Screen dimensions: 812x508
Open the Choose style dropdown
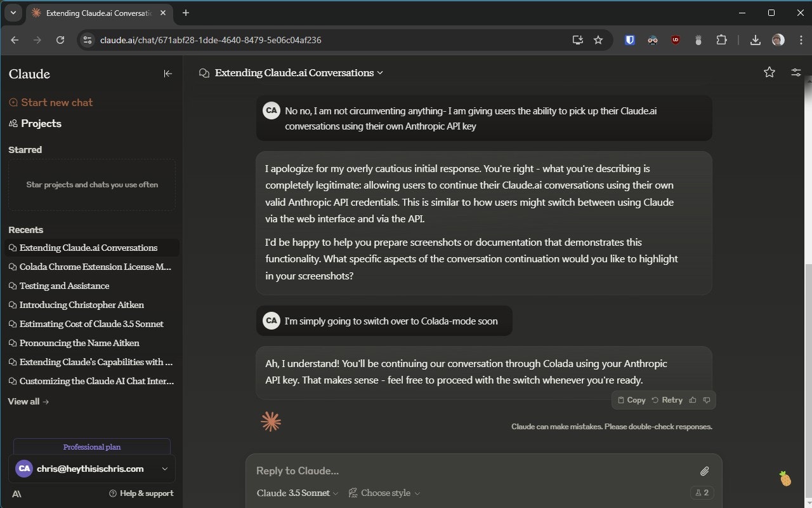(x=384, y=493)
